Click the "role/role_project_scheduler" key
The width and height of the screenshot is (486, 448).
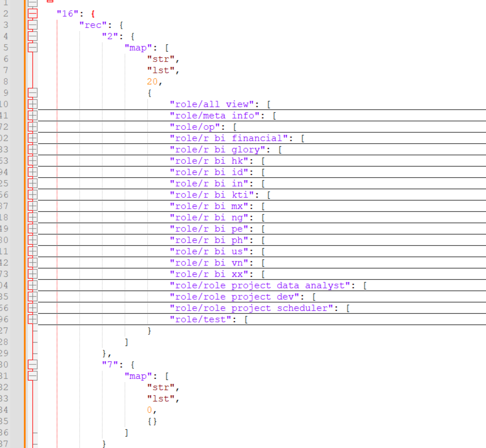251,308
